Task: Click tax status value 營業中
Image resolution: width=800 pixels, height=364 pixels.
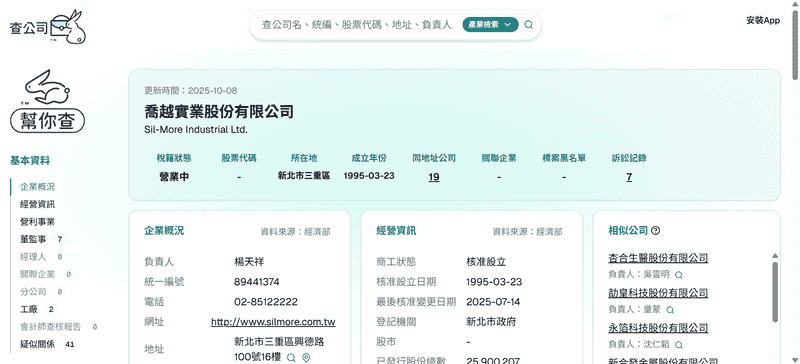Action: tap(174, 177)
